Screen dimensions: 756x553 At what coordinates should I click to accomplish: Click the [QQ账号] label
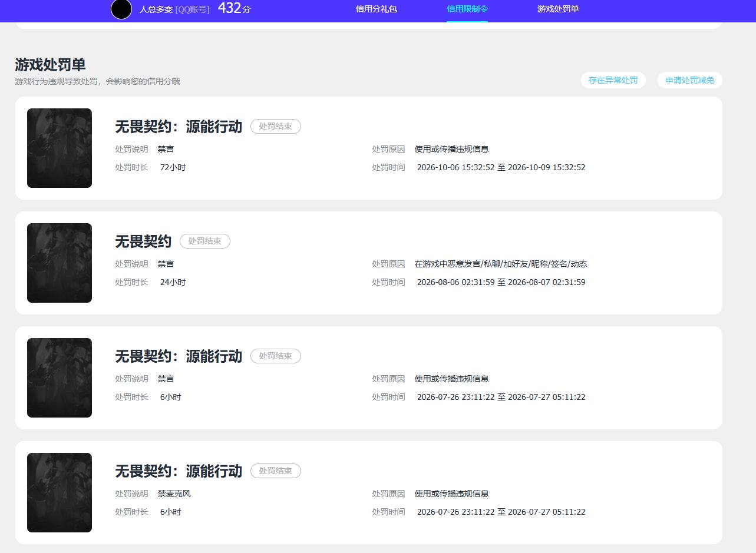tap(193, 9)
